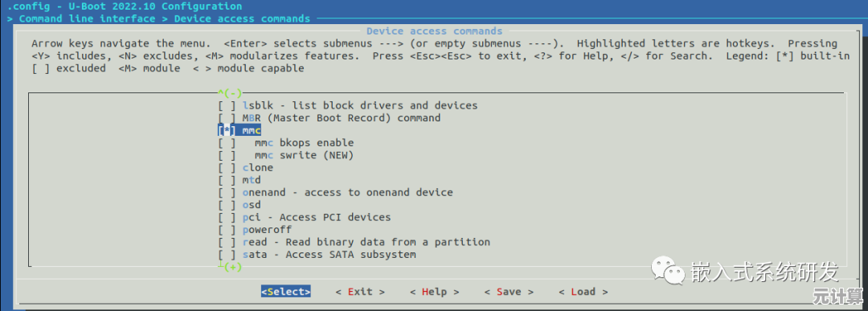This screenshot has height=311, width=868.
Task: Select the 'poweroff' entry label
Action: 267,230
